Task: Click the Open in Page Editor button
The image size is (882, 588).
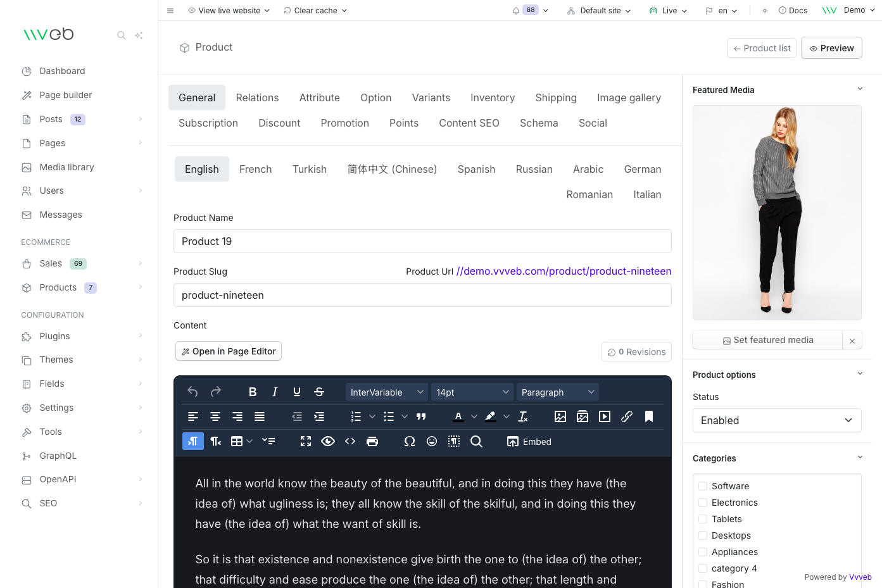Action: [229, 351]
